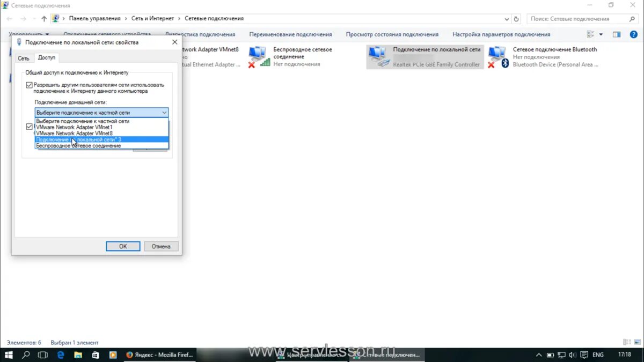Open media player icon on taskbar
This screenshot has height=362, width=644.
tap(112, 354)
